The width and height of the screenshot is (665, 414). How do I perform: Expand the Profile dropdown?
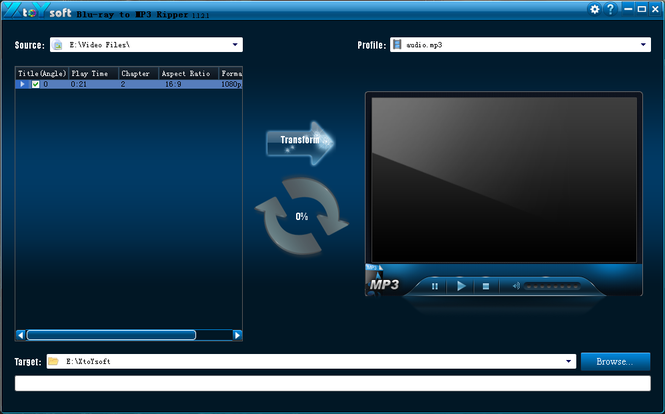tap(643, 45)
